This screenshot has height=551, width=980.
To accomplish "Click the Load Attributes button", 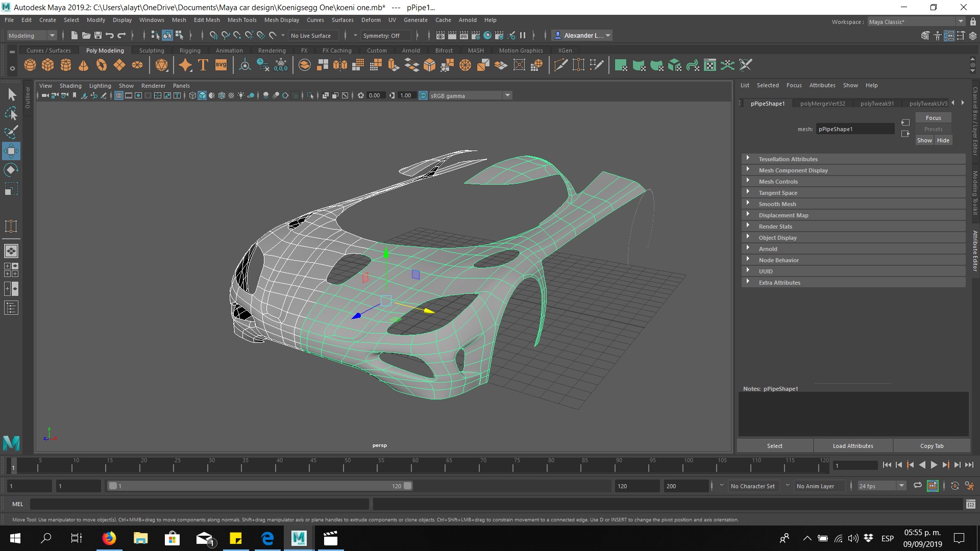I will (x=853, y=446).
